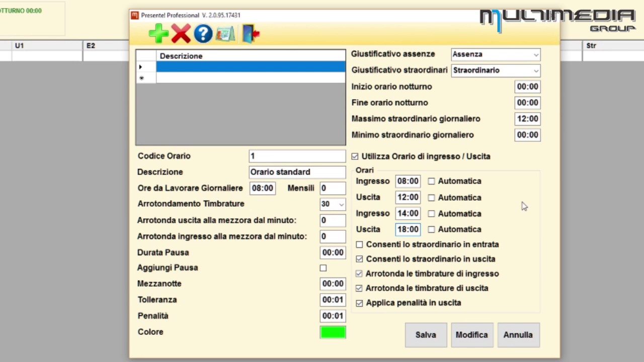Check Automatica for Uscita 12:00

pyautogui.click(x=431, y=198)
